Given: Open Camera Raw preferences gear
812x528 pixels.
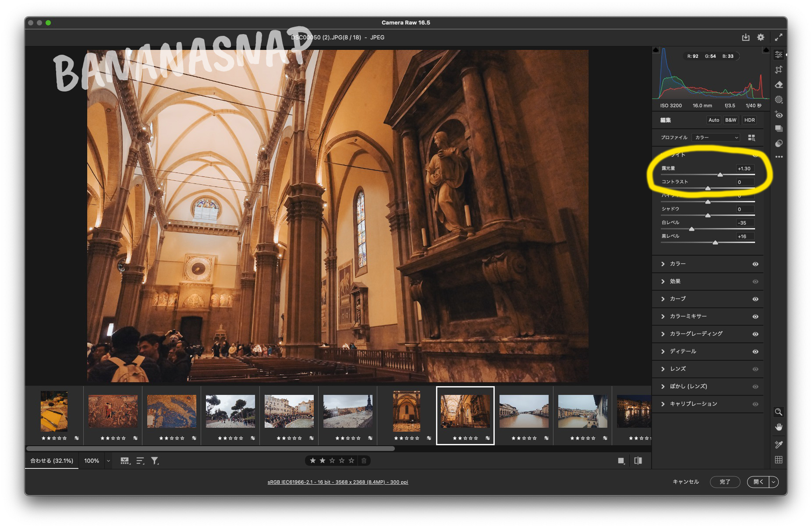Looking at the screenshot, I should [x=761, y=37].
